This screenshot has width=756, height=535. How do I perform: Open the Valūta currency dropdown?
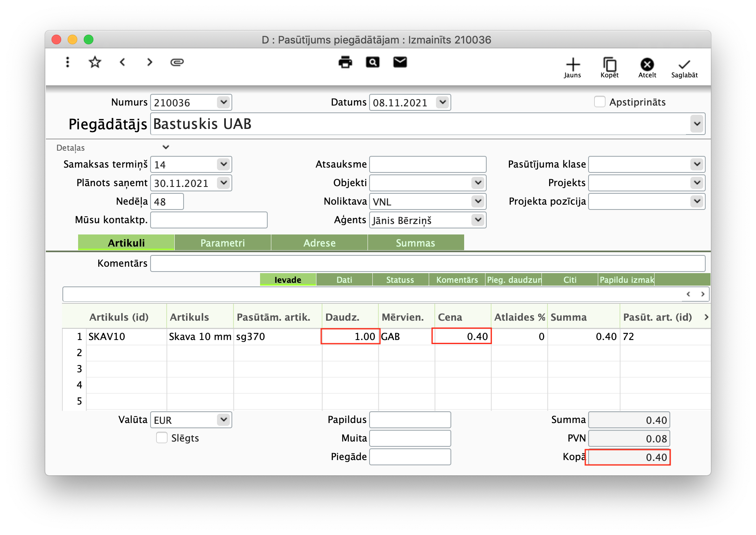pos(223,420)
